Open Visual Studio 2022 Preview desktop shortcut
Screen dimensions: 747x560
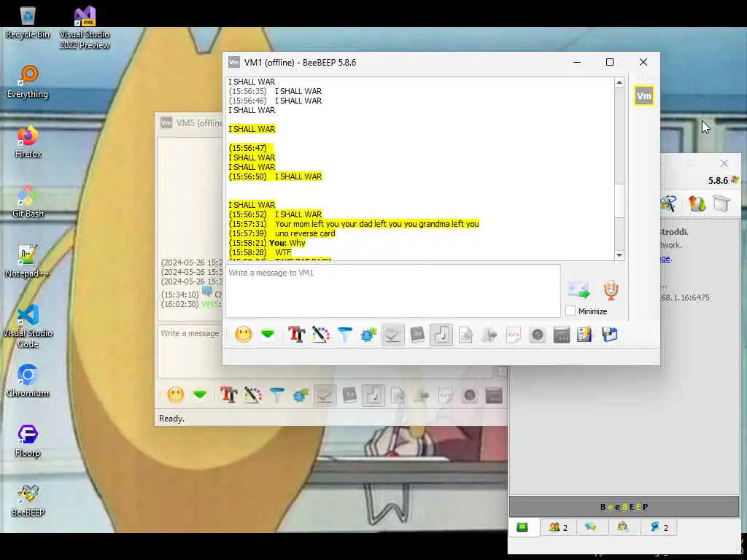85,28
